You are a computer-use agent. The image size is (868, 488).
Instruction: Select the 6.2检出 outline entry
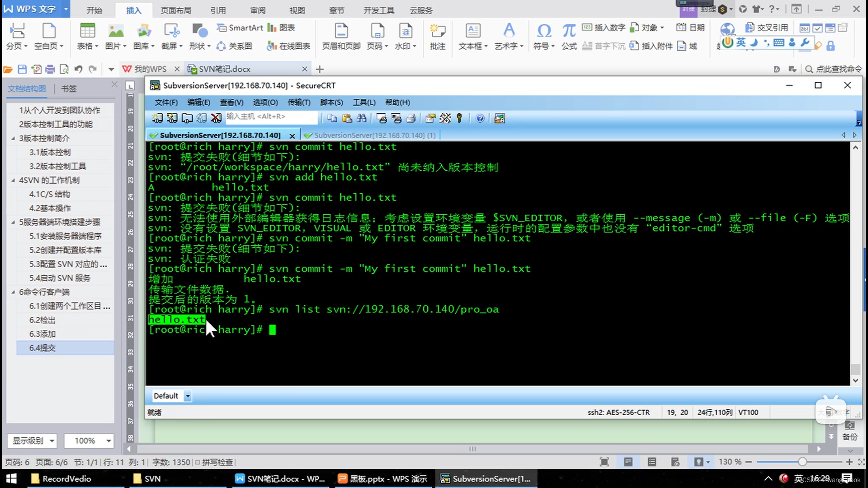pos(42,320)
